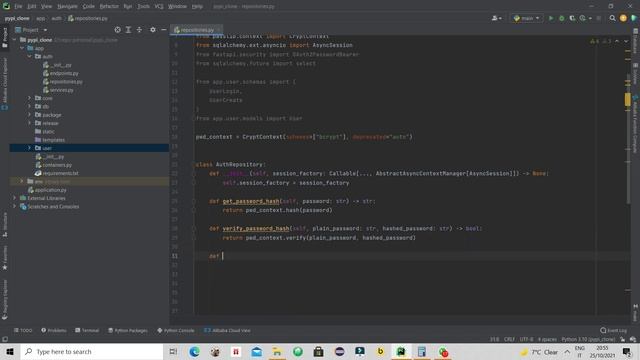
Task: Open the Code menu
Action: point(88,6)
